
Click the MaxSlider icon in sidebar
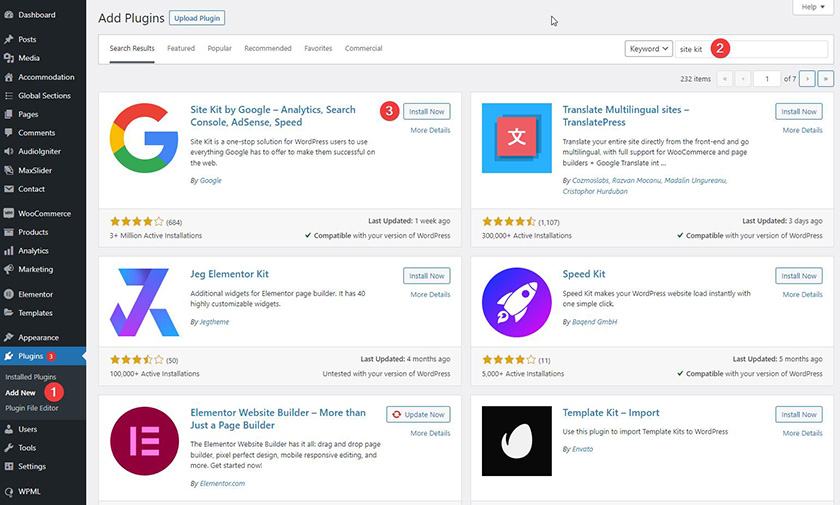(x=9, y=170)
